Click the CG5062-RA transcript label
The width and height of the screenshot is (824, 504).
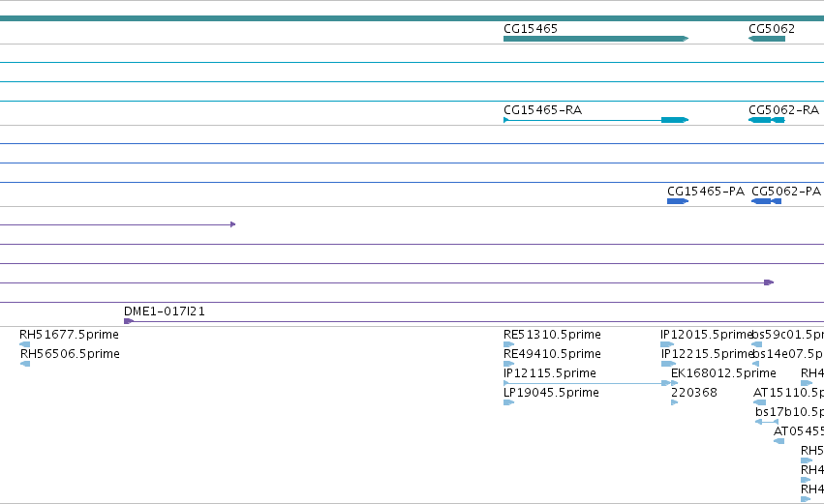783,110
